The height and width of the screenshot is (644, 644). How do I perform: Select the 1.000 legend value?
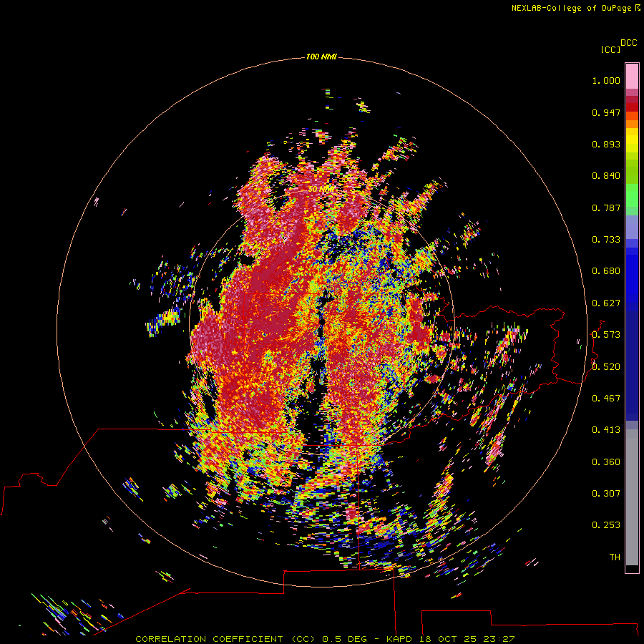(606, 80)
